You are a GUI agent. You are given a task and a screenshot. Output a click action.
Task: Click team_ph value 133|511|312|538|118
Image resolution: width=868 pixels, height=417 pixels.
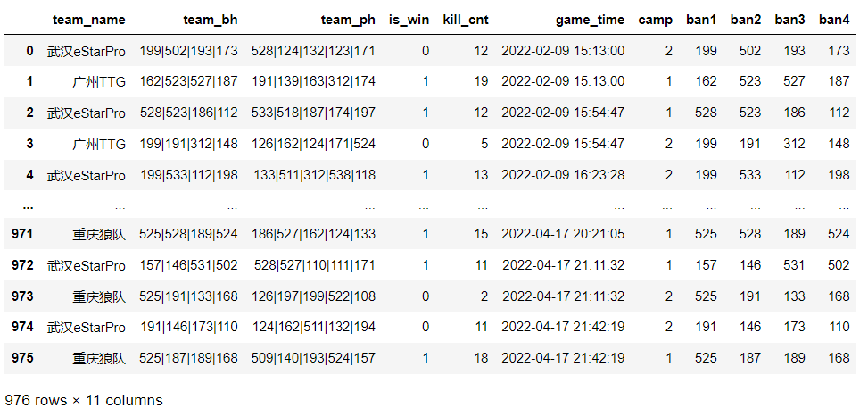click(314, 174)
